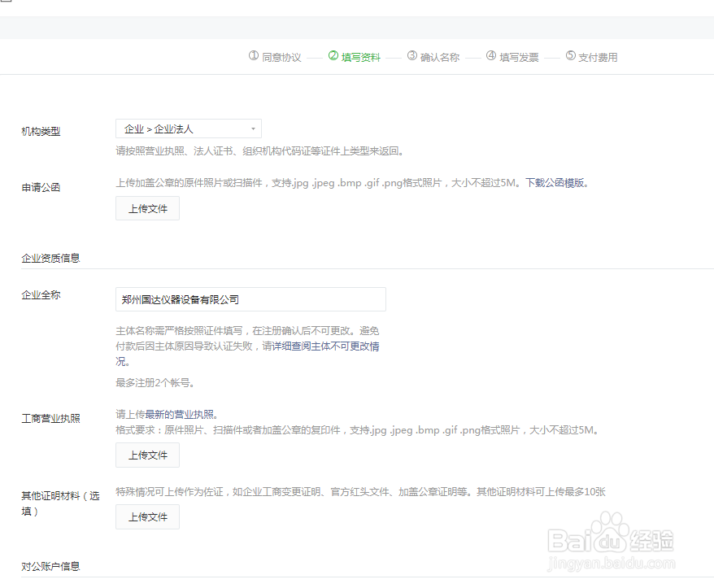Screen dimensions: 714x588
Task: Expand the 企业 > 企业法人 selector arrow
Action: 252,128
